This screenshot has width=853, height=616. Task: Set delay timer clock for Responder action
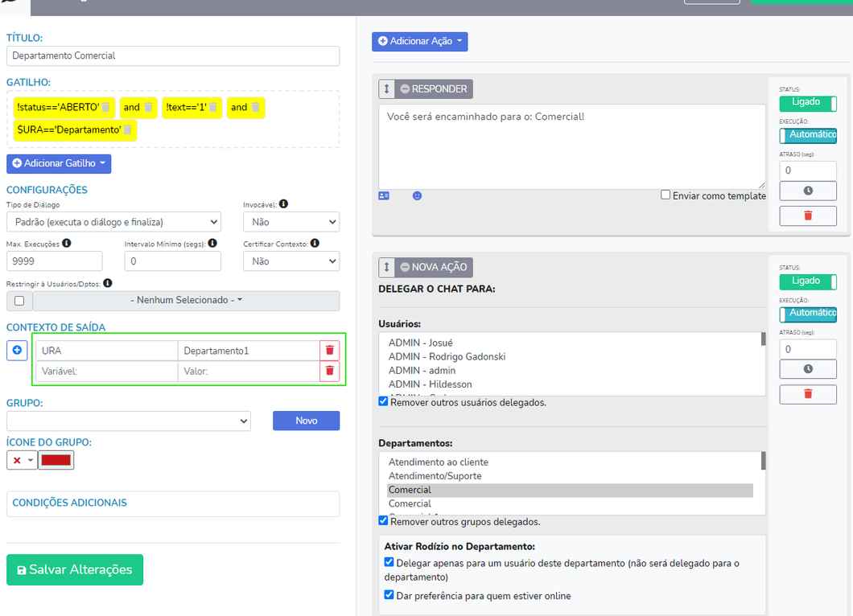[808, 191]
